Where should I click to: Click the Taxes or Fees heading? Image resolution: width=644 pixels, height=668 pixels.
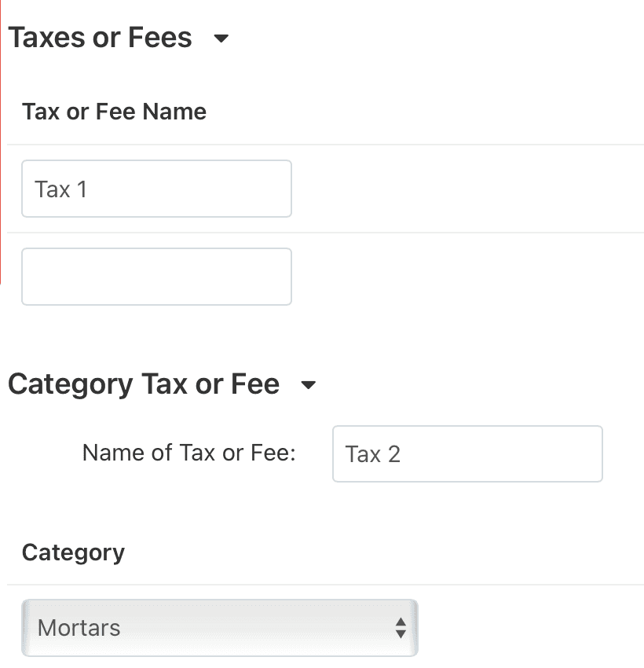click(100, 38)
